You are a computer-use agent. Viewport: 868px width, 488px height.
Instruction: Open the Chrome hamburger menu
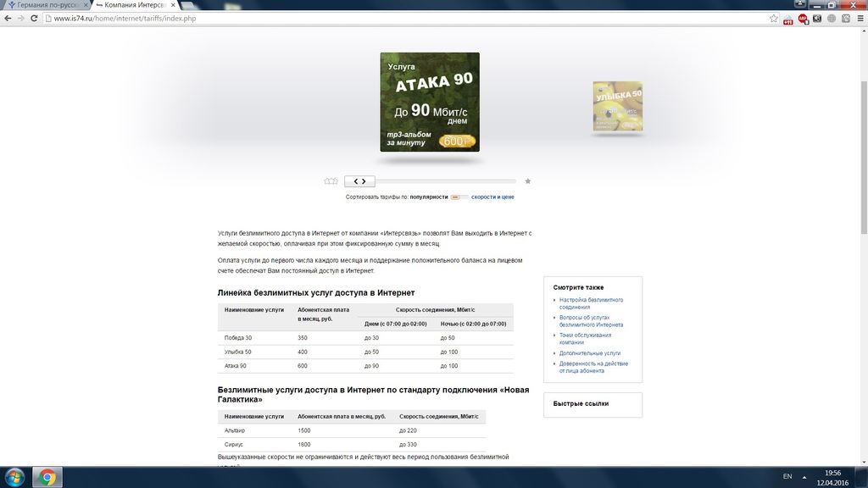(x=860, y=19)
